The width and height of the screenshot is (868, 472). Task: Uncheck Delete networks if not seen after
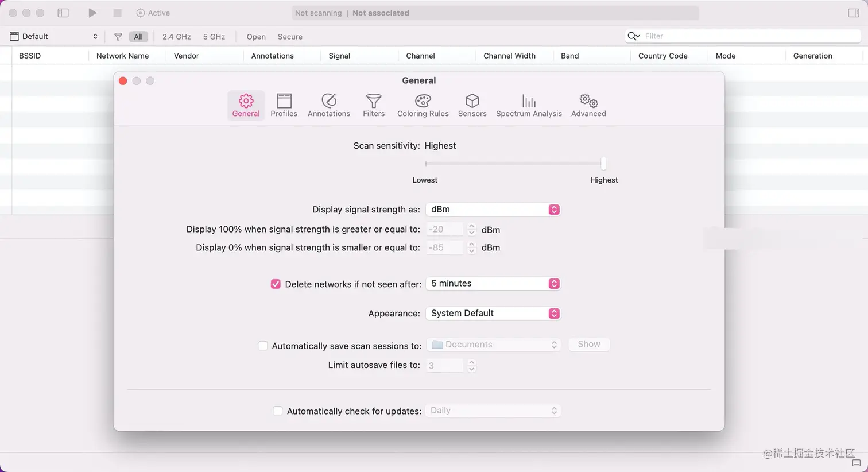pos(276,284)
